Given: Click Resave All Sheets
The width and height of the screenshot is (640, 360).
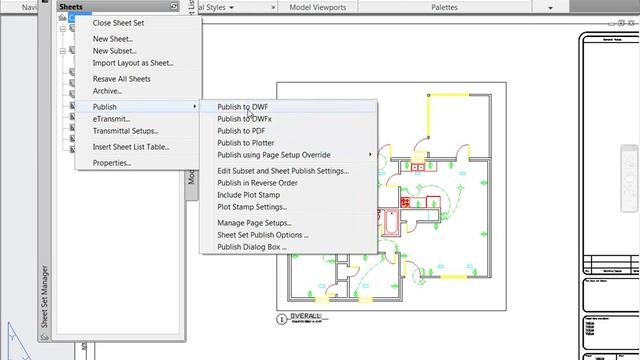Looking at the screenshot, I should (122, 79).
